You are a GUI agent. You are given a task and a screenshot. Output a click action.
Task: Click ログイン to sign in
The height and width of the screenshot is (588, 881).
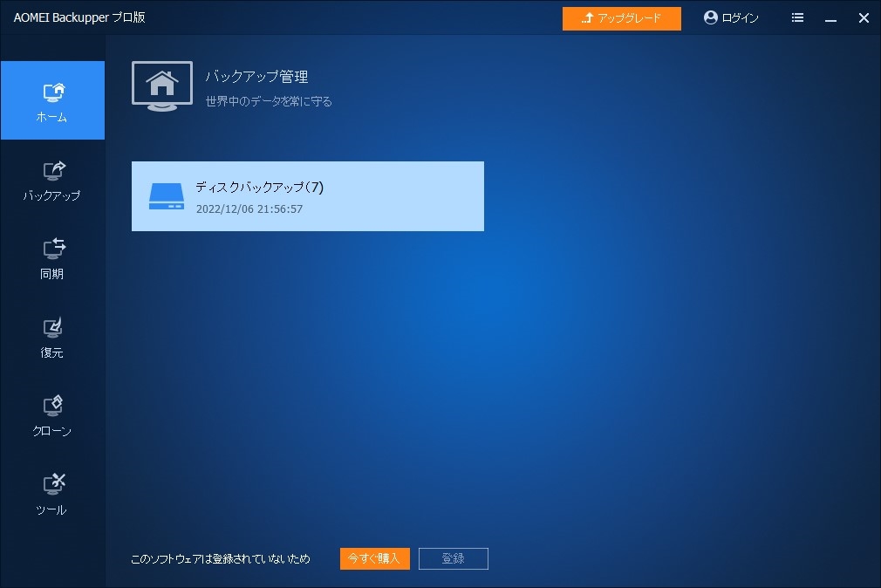[731, 18]
